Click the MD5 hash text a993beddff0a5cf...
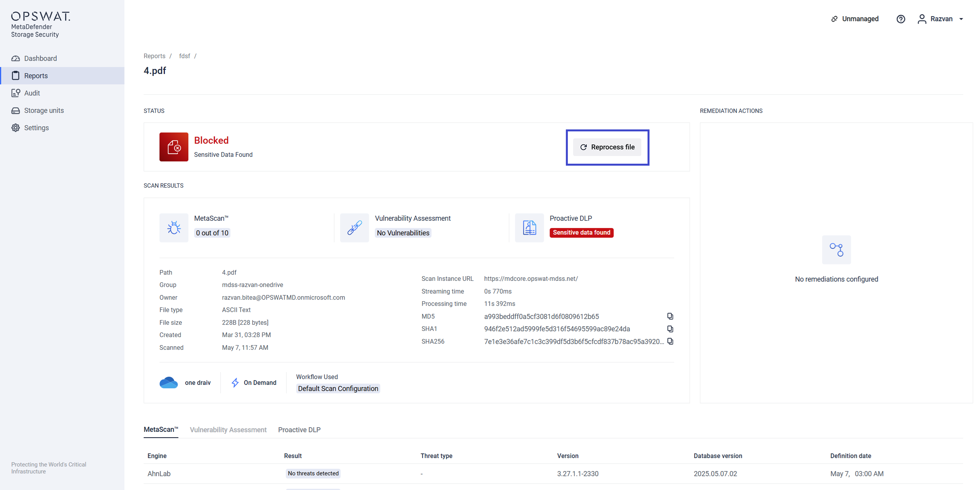This screenshot has width=980, height=490. (542, 316)
